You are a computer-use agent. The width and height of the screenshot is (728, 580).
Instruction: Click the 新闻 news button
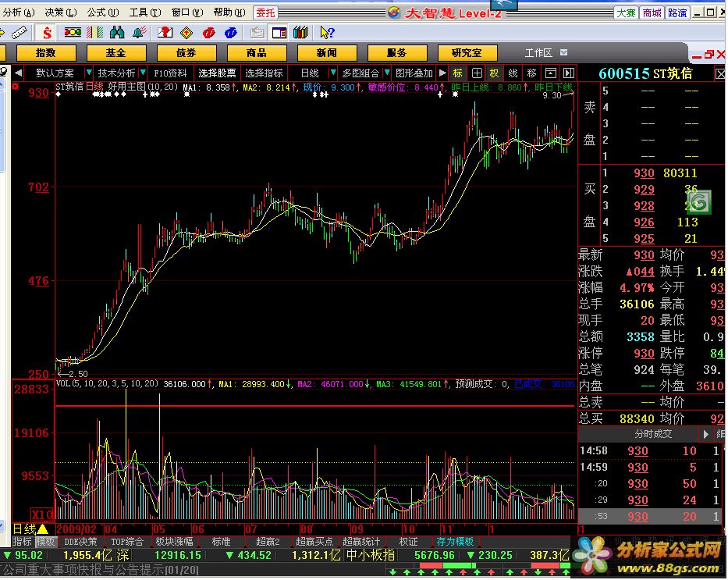tap(327, 53)
